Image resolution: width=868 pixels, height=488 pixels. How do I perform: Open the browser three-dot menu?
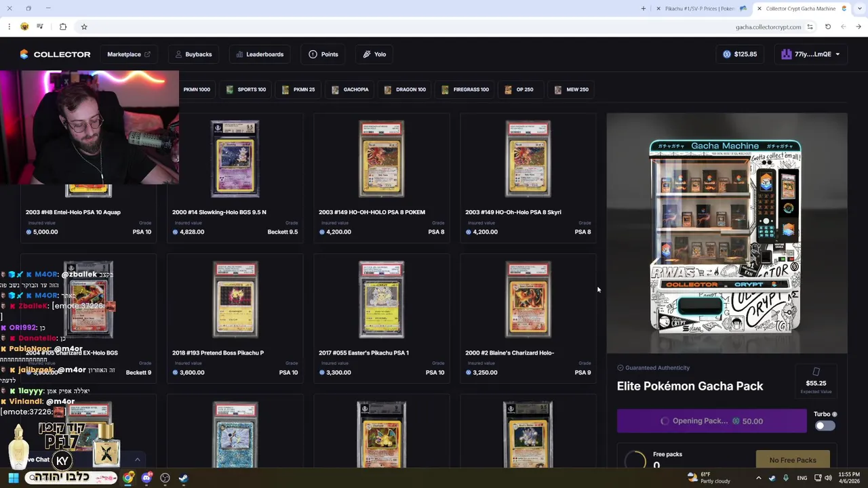pos(9,26)
